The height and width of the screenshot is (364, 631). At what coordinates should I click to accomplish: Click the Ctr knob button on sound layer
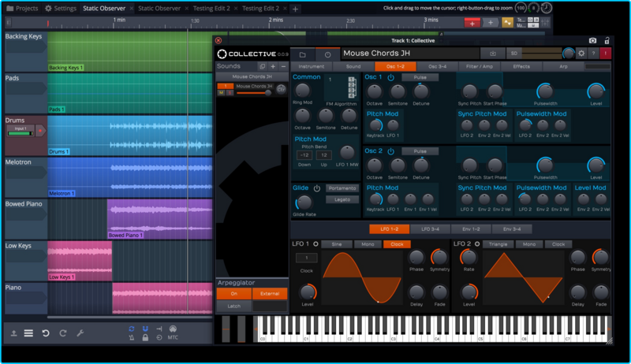click(x=281, y=89)
